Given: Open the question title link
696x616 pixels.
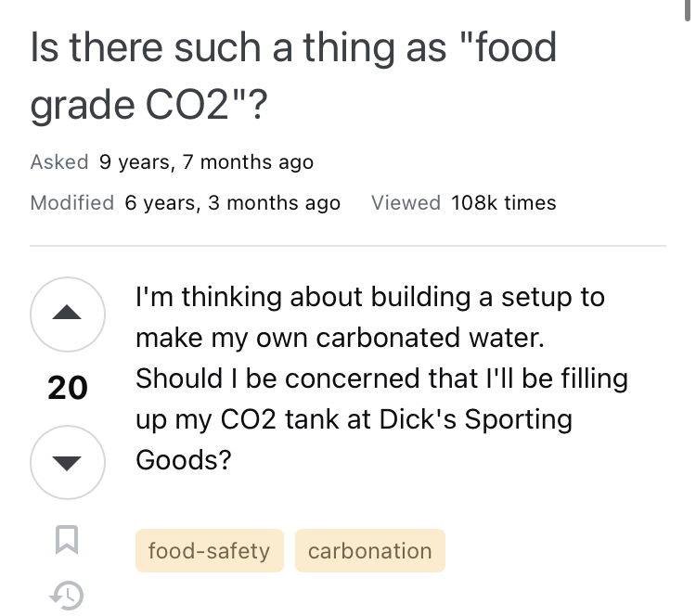Looking at the screenshot, I should pyautogui.click(x=293, y=75).
